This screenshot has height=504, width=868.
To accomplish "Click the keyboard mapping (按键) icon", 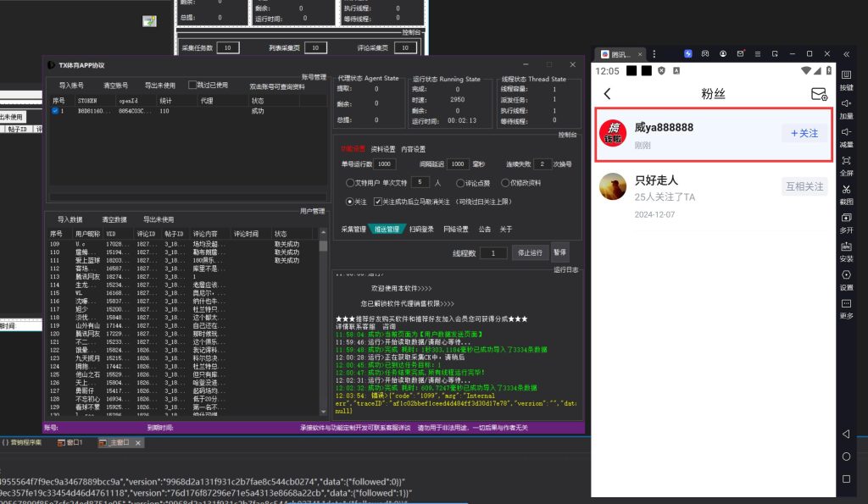I will (846, 74).
